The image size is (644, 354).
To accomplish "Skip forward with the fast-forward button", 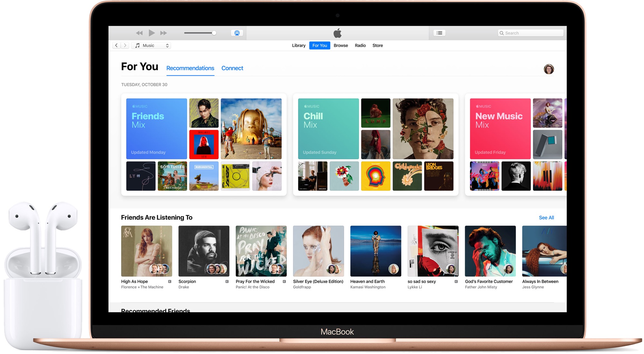I will pyautogui.click(x=164, y=33).
